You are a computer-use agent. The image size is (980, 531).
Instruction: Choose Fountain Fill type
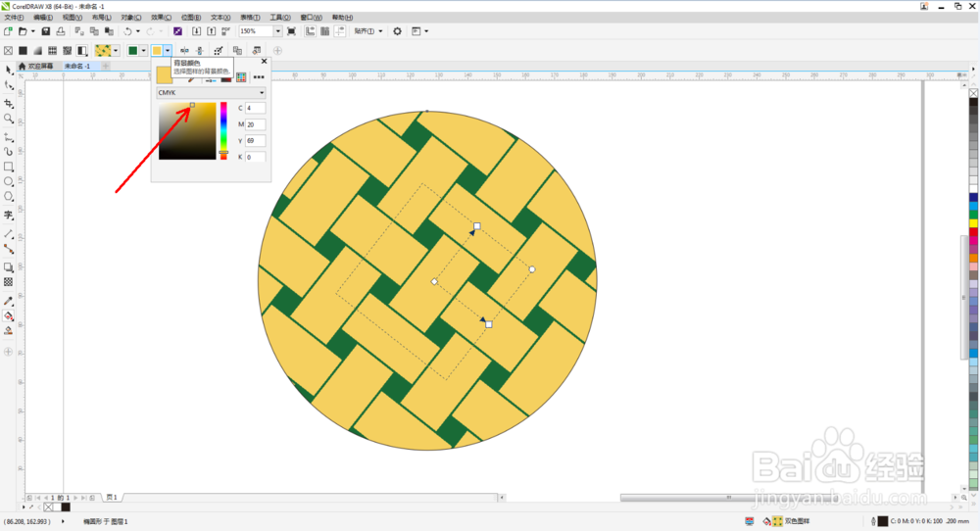pos(37,51)
